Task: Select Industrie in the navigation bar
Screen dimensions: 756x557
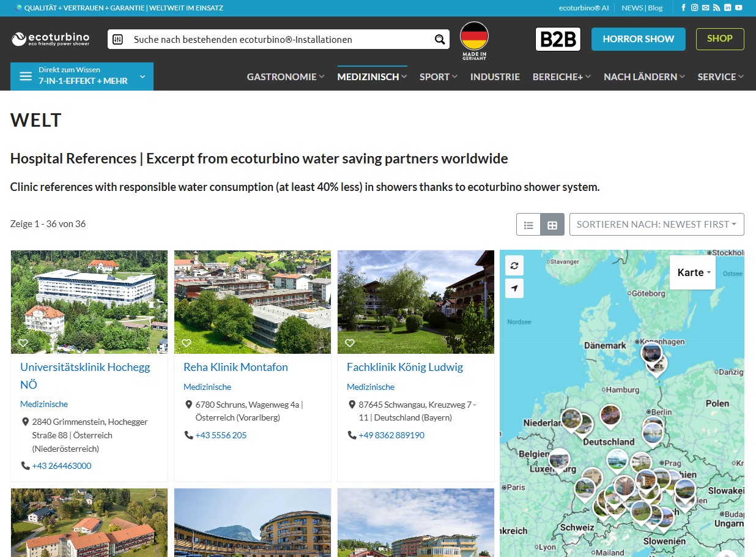Action: [x=495, y=77]
